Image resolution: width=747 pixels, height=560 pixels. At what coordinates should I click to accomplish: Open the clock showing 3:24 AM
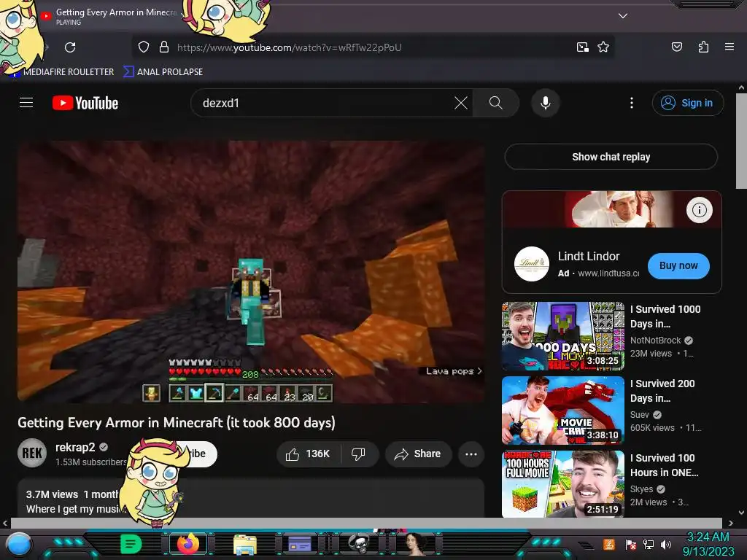708,544
